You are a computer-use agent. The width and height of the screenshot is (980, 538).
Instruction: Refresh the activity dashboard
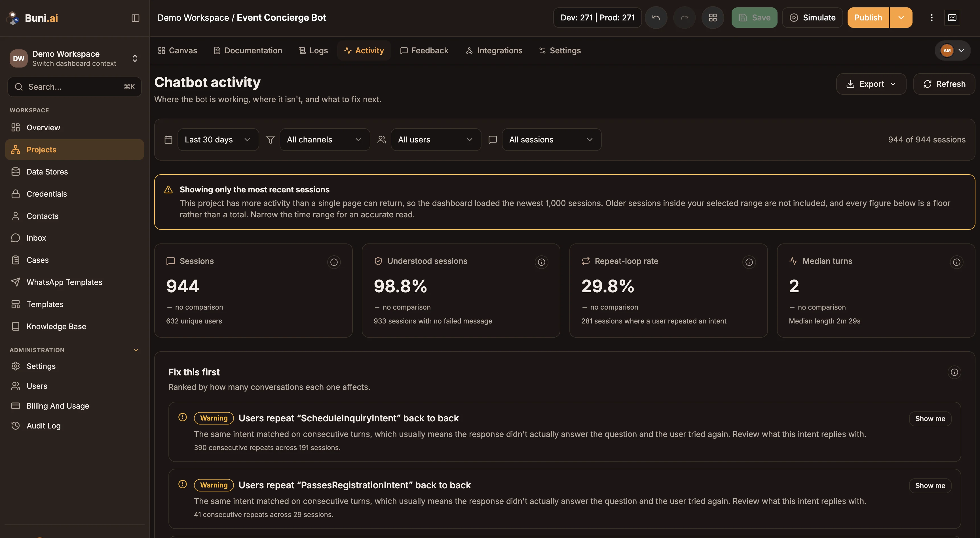coord(944,84)
